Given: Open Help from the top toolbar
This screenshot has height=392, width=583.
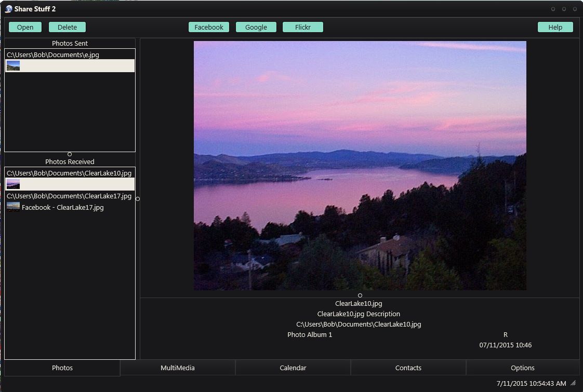Looking at the screenshot, I should tap(555, 28).
